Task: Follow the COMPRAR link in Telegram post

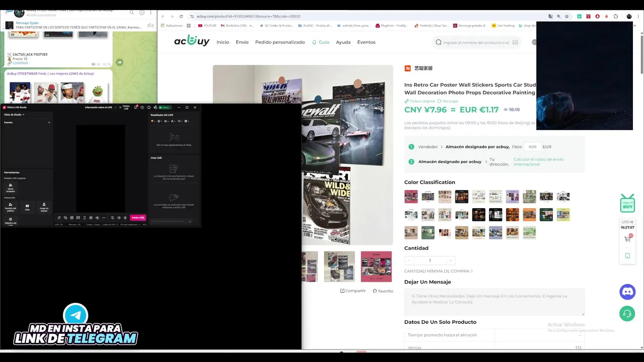Action: pyautogui.click(x=21, y=63)
